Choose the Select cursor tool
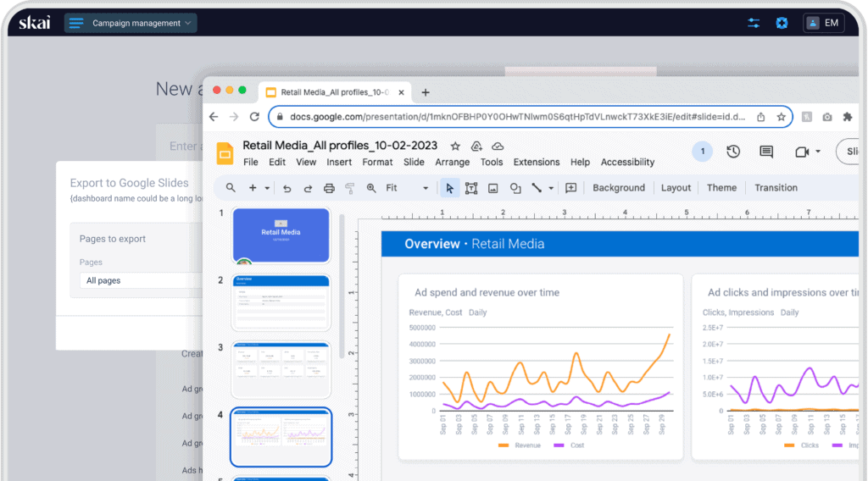 pyautogui.click(x=449, y=189)
